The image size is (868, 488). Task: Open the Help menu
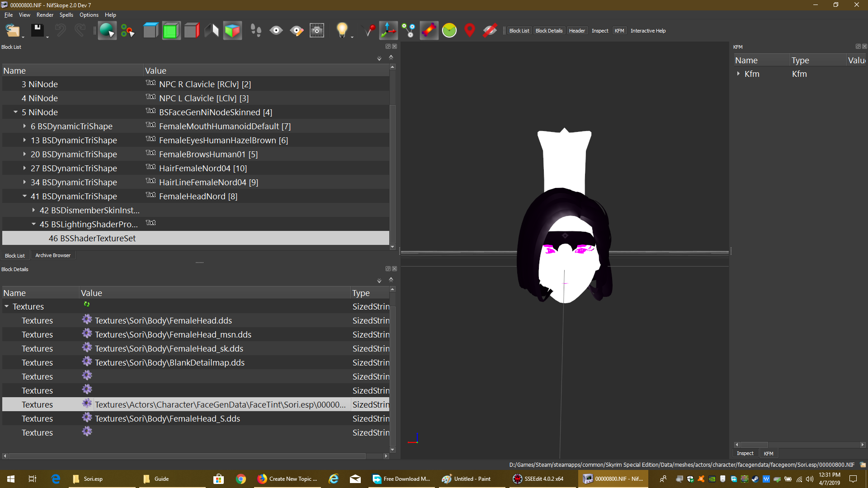(111, 15)
